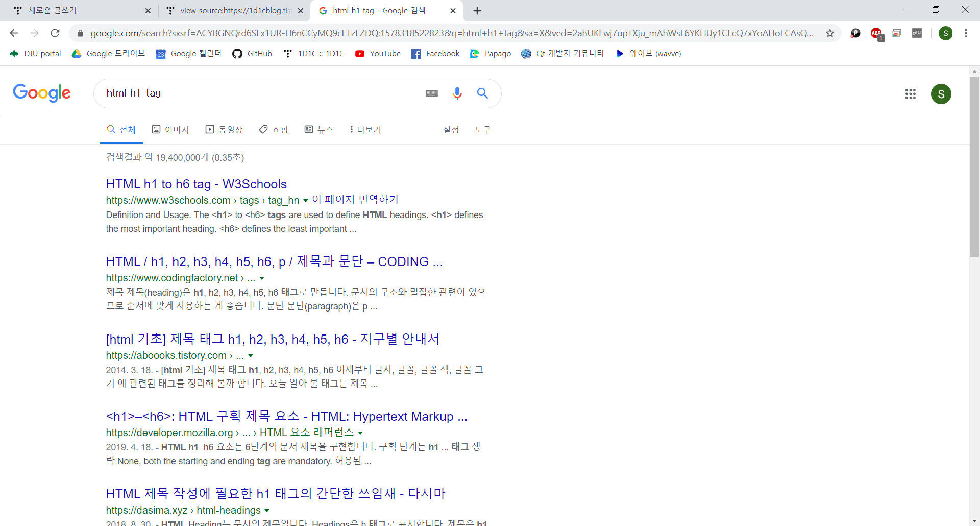Reload the current page
This screenshot has height=526, width=980.
pos(55,33)
